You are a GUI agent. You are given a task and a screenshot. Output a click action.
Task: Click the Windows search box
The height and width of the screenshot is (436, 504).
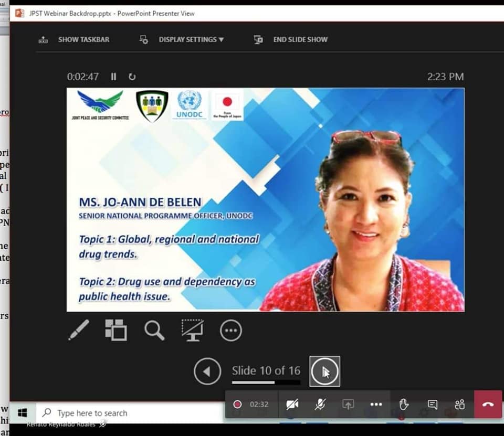tap(92, 413)
